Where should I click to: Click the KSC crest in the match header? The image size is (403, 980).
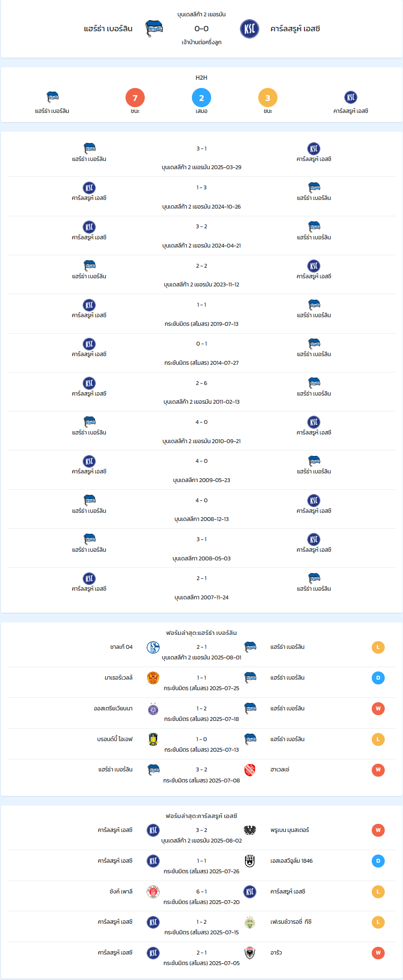(250, 29)
